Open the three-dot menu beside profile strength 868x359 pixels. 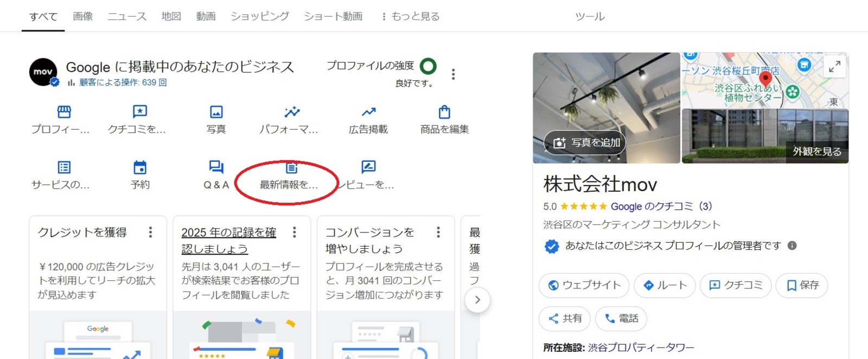coord(453,74)
